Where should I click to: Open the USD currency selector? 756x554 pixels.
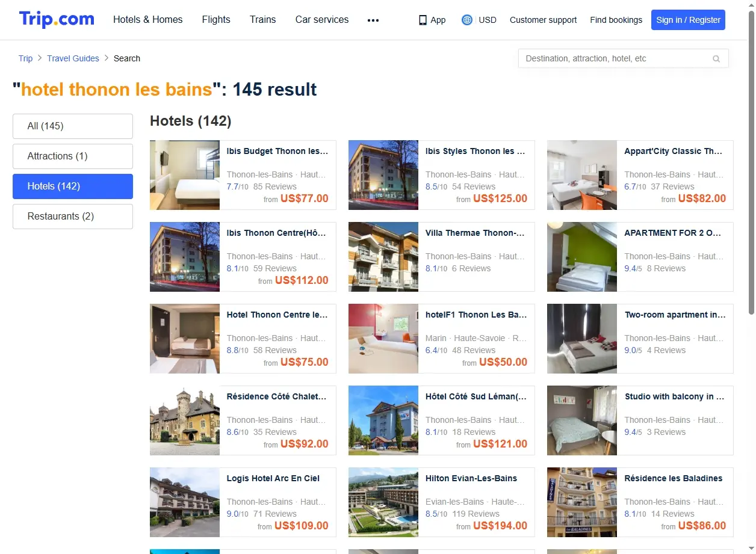(488, 20)
